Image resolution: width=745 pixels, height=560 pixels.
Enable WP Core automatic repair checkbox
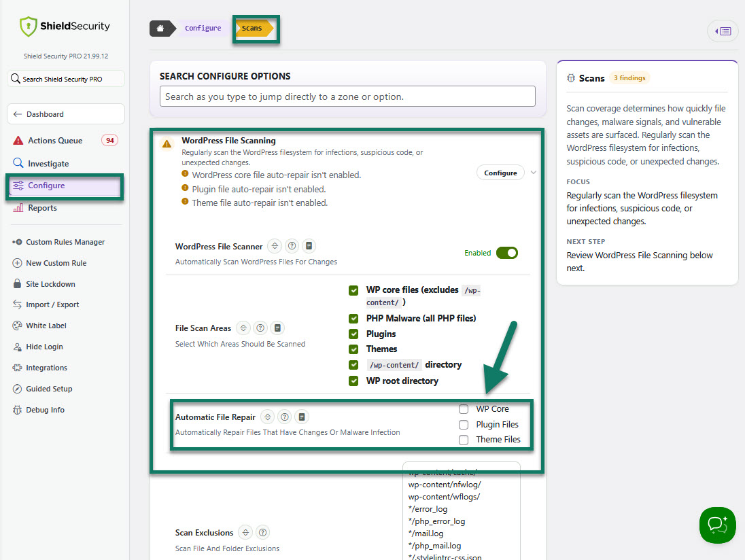pos(464,409)
